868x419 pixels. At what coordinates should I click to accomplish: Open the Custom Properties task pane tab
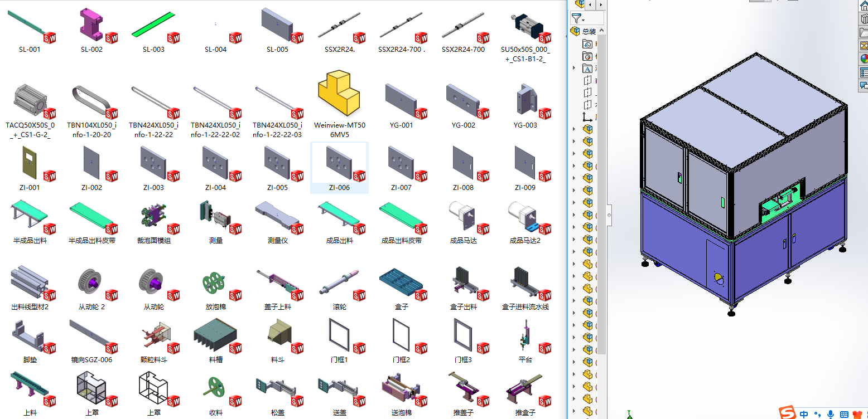coord(864,72)
